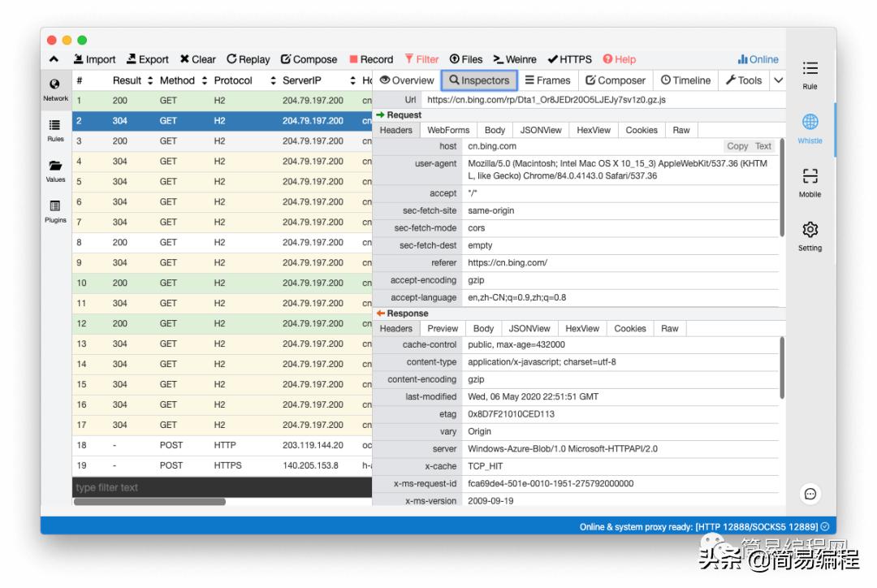Open the Values panel

[54, 171]
